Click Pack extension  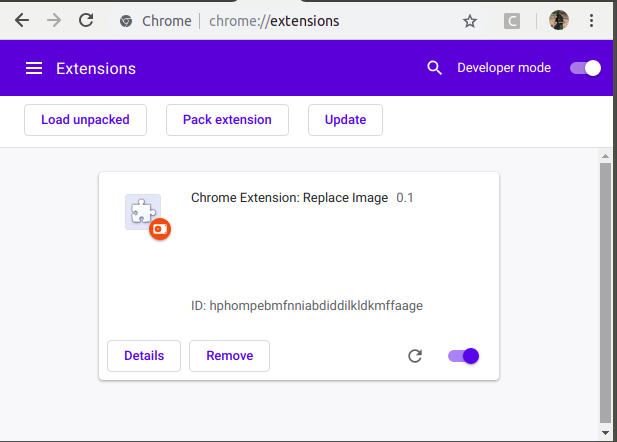227,120
